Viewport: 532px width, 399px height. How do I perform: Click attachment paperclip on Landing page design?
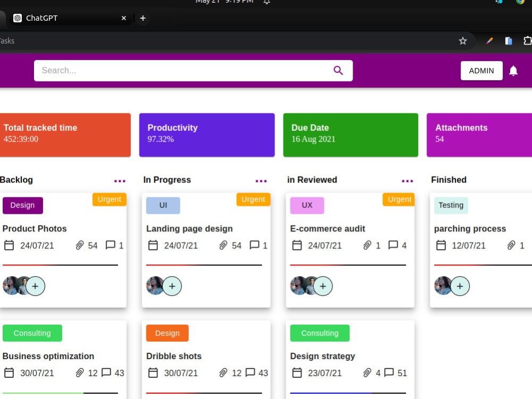tap(223, 245)
